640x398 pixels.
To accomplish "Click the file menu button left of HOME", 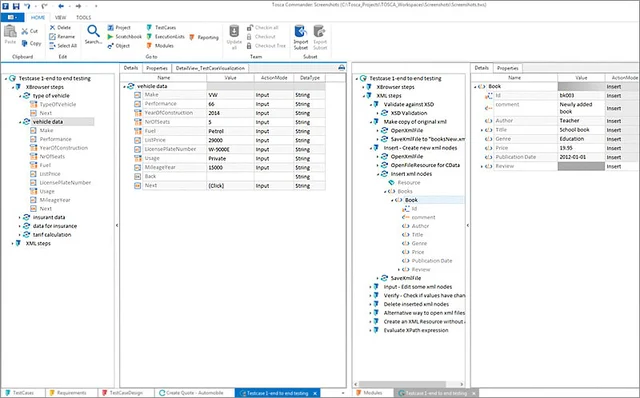I will click(x=12, y=17).
